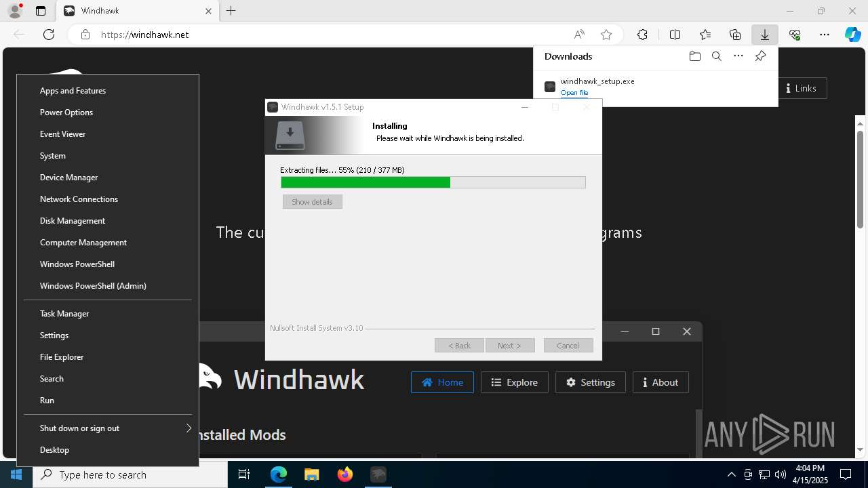This screenshot has width=868, height=488.
Task: Show hidden tray icons chevron
Action: click(x=731, y=474)
